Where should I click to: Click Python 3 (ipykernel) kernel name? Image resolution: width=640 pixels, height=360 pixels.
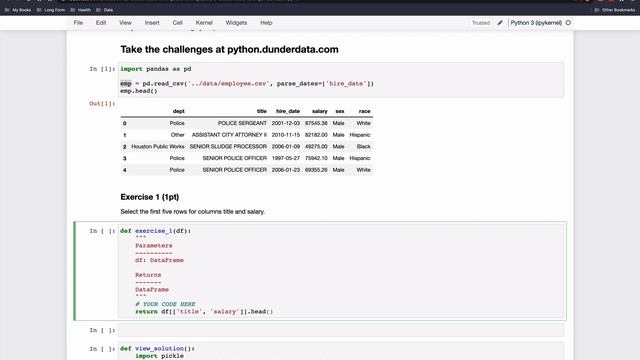536,23
